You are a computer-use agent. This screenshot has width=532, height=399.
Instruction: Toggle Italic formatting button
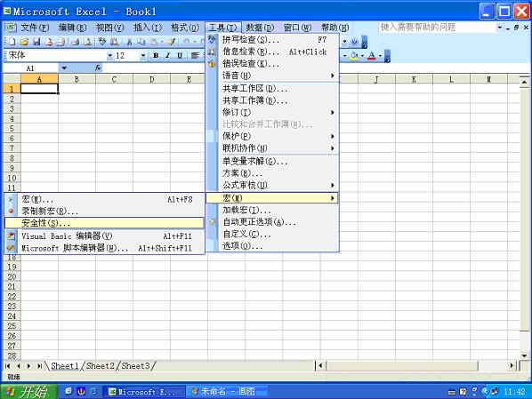[167, 56]
